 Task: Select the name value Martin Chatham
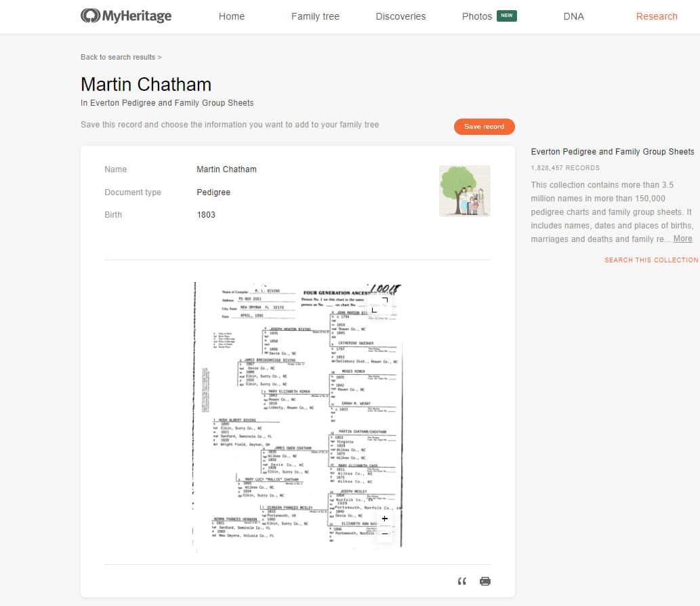click(x=226, y=169)
